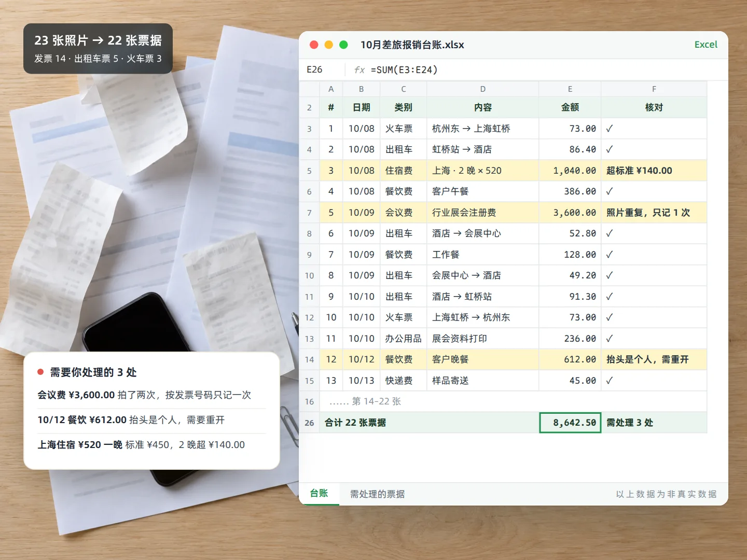Select the 核对 header cell
The width and height of the screenshot is (747, 560).
click(x=654, y=107)
